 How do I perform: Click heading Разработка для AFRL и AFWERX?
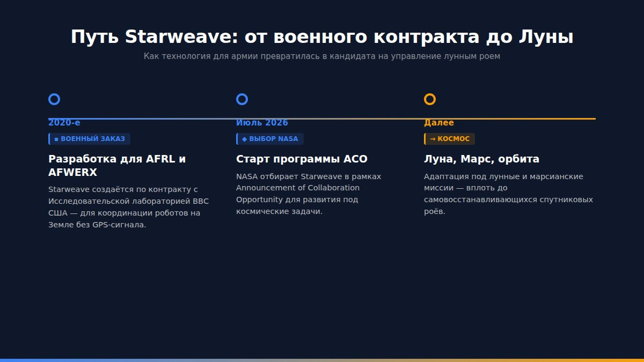click(117, 166)
